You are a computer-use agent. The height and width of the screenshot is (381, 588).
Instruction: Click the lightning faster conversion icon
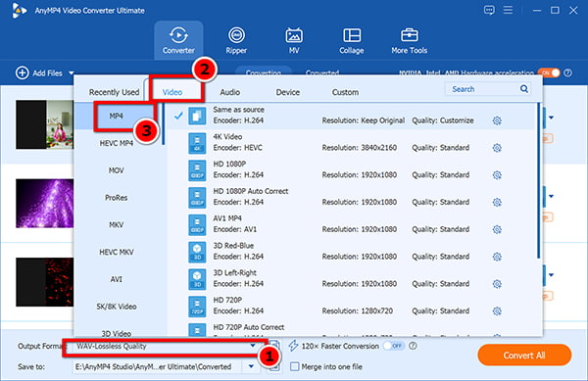[293, 346]
